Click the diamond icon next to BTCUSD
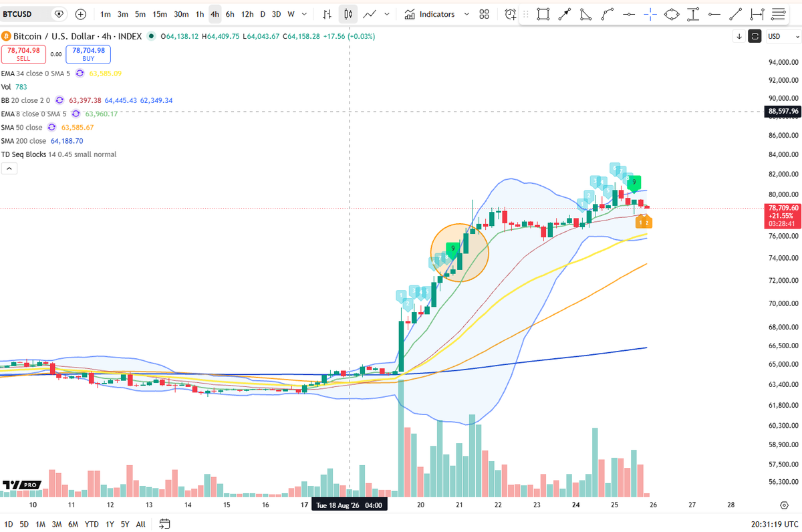Screen dimensions: 802x532 (59, 14)
